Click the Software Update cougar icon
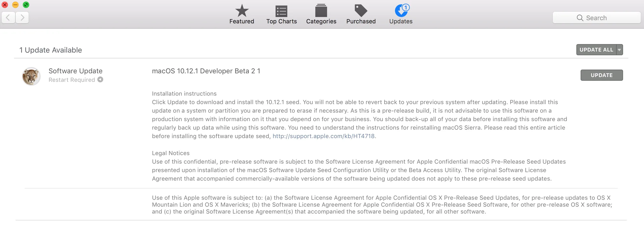Viewport: 644px width, 230px height. (x=31, y=76)
